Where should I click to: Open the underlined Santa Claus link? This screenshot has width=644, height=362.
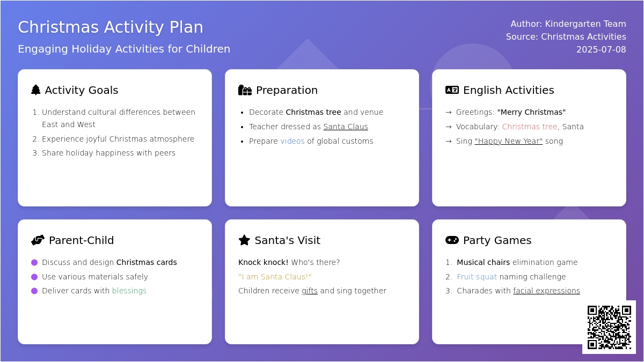346,127
